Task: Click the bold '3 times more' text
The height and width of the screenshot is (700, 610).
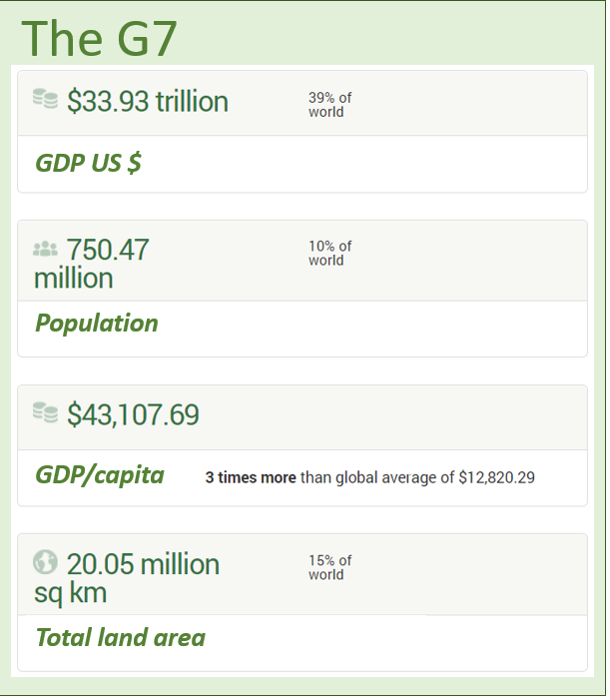Action: (x=251, y=477)
